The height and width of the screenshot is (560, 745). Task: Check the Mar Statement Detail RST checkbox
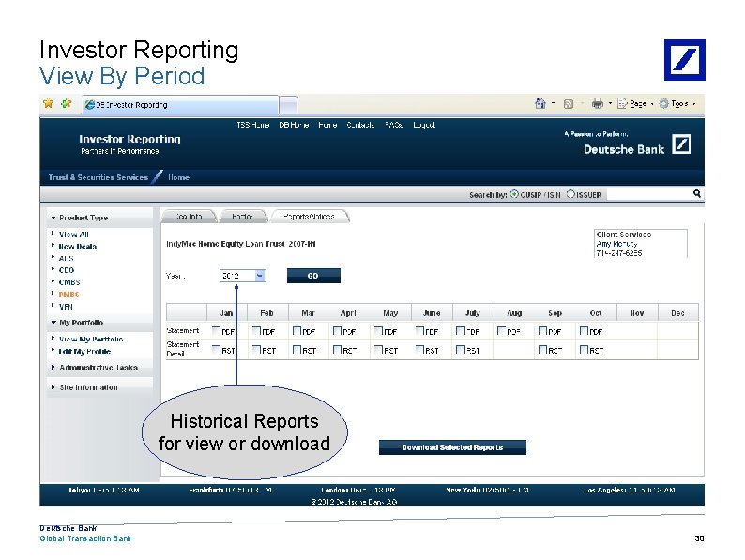[296, 350]
